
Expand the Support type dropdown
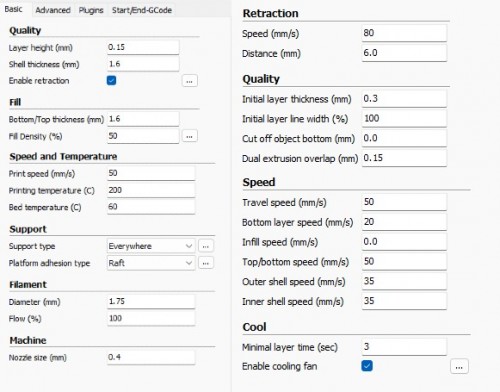(x=151, y=246)
